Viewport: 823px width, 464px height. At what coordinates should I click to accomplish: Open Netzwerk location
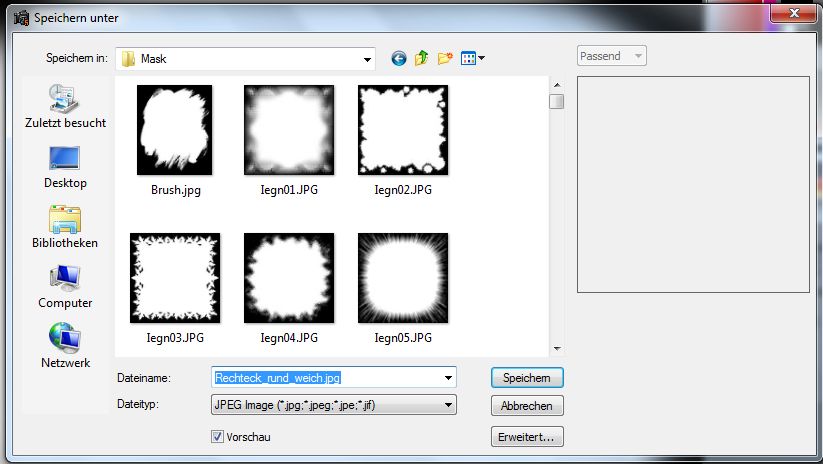(66, 347)
